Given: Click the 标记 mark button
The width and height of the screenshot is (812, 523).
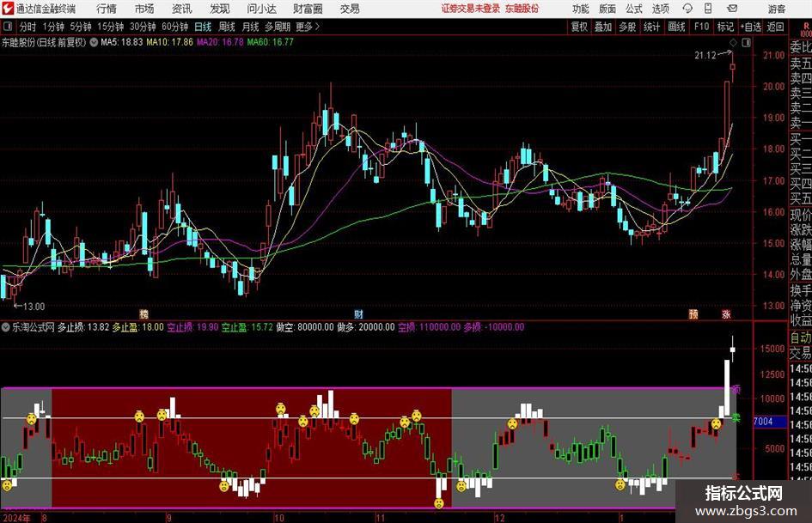Looking at the screenshot, I should coord(725,27).
